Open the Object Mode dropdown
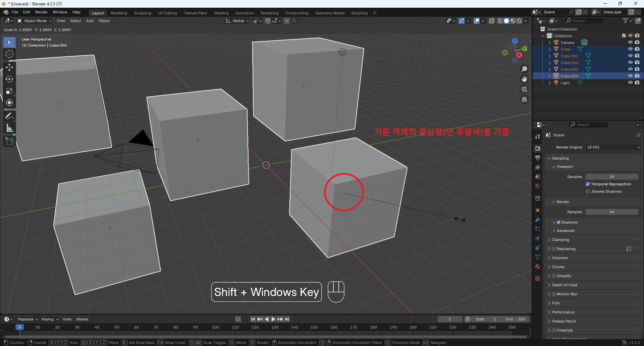 point(35,21)
